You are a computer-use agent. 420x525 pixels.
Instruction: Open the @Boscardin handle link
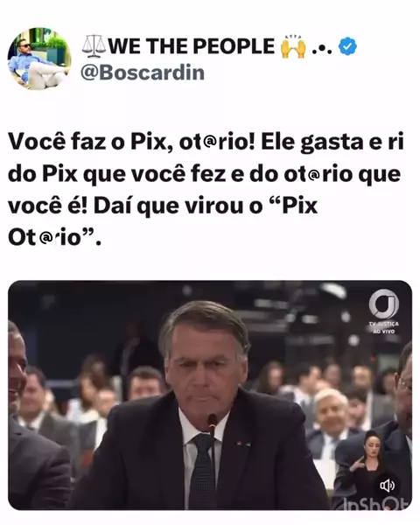coord(143,73)
